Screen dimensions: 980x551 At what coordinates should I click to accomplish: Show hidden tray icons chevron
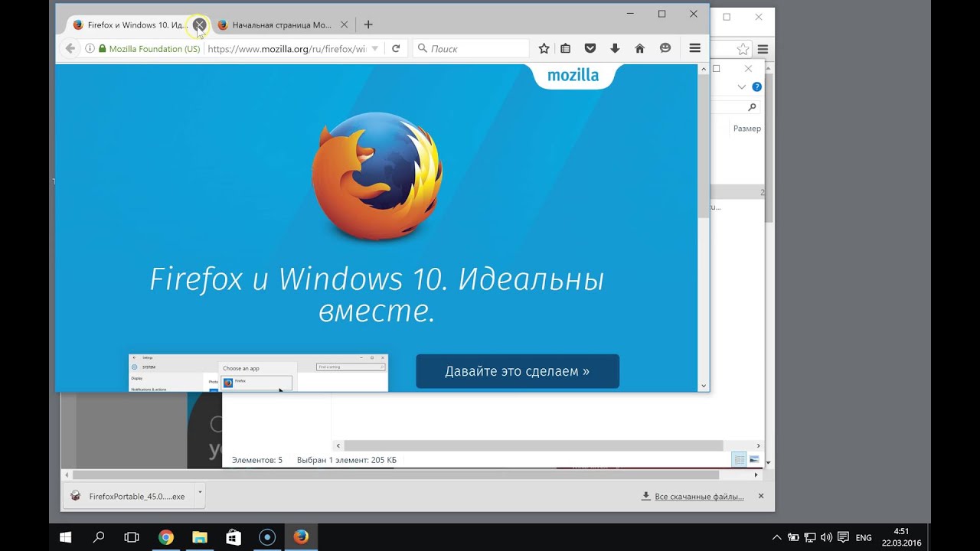pyautogui.click(x=777, y=537)
